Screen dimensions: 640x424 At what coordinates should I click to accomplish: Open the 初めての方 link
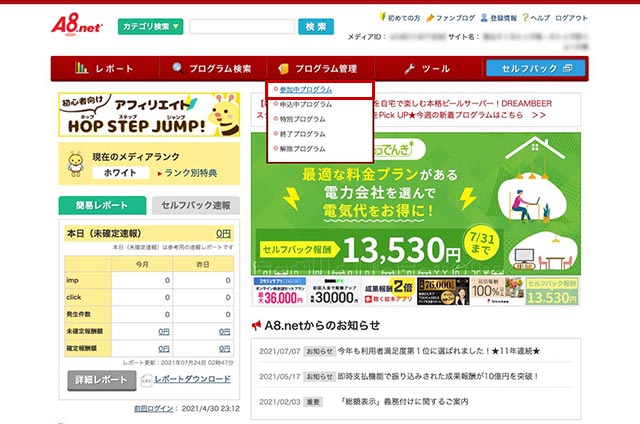[x=403, y=18]
